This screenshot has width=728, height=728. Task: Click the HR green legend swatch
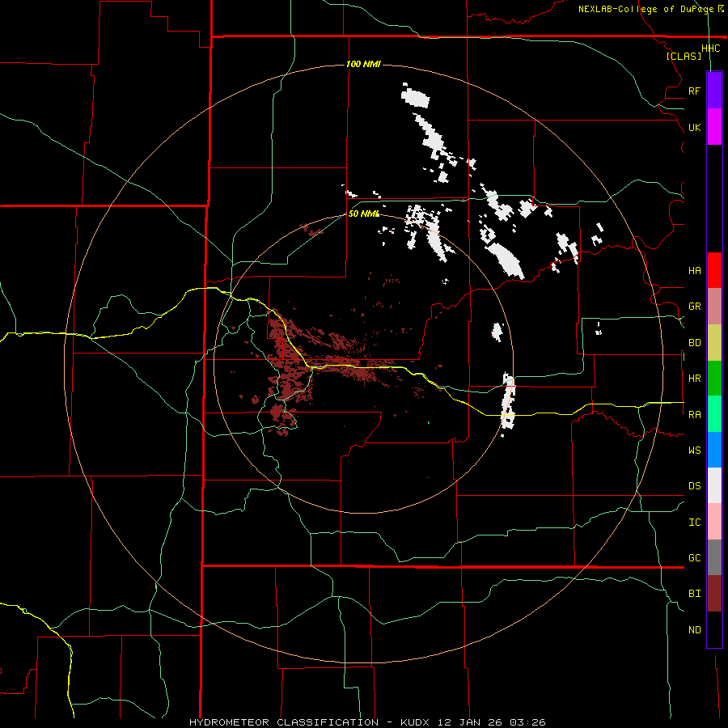click(714, 379)
